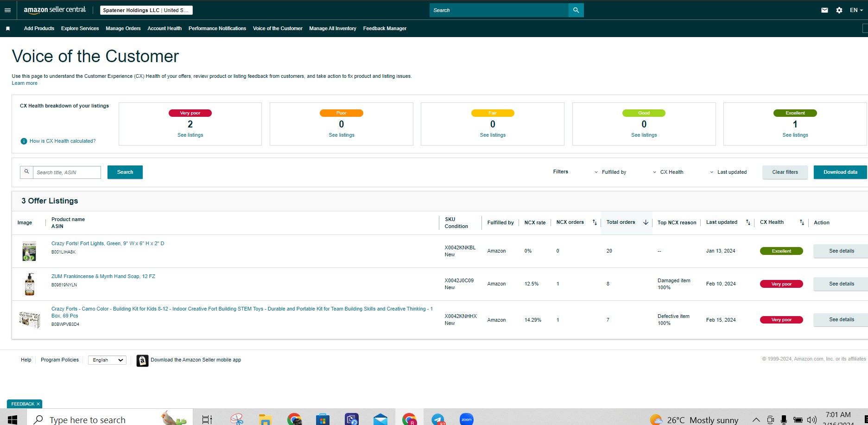Expand the Last updated filter

coord(729,172)
